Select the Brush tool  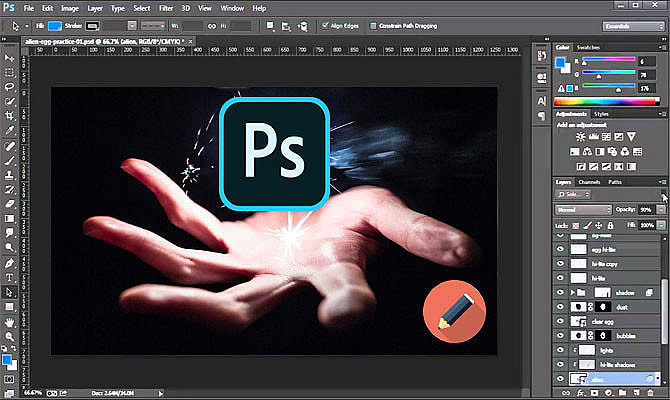(x=9, y=161)
